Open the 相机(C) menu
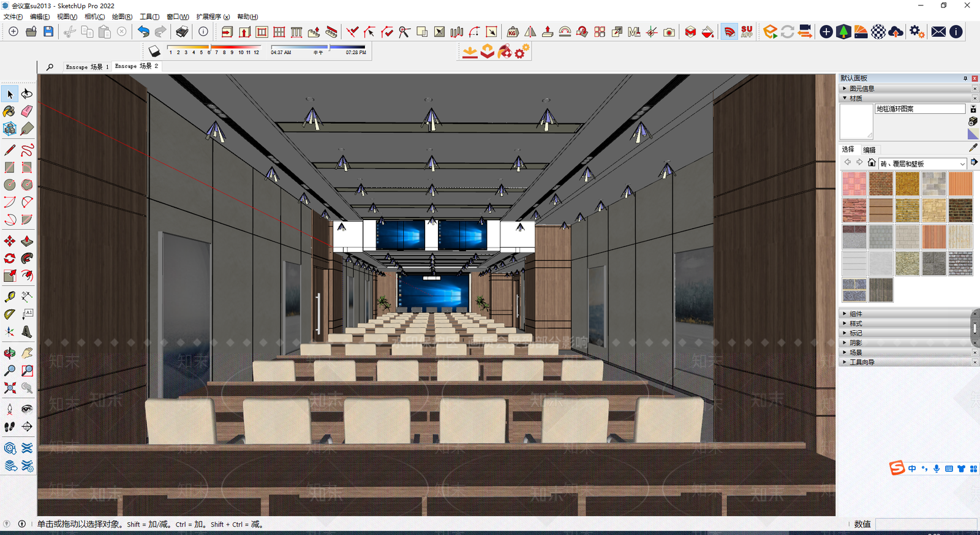The image size is (980, 535). (94, 17)
